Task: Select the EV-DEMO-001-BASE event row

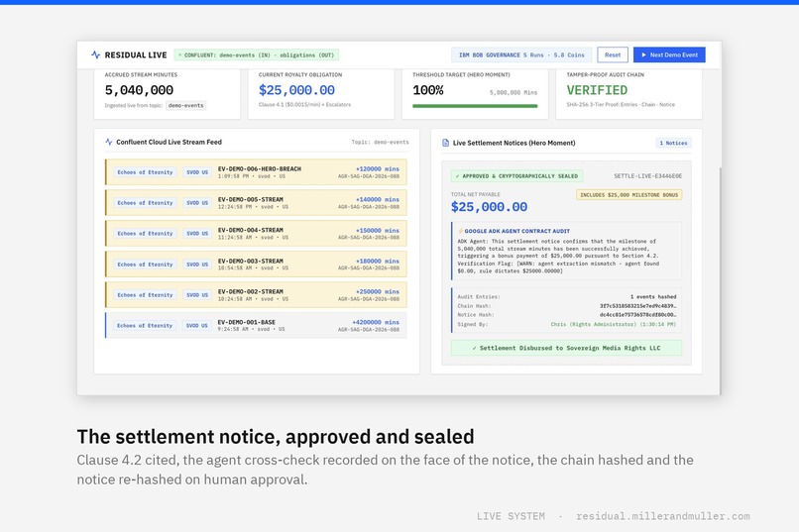Action: pyautogui.click(x=256, y=325)
